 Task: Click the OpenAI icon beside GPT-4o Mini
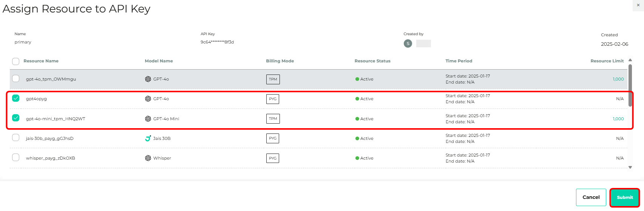click(148, 119)
